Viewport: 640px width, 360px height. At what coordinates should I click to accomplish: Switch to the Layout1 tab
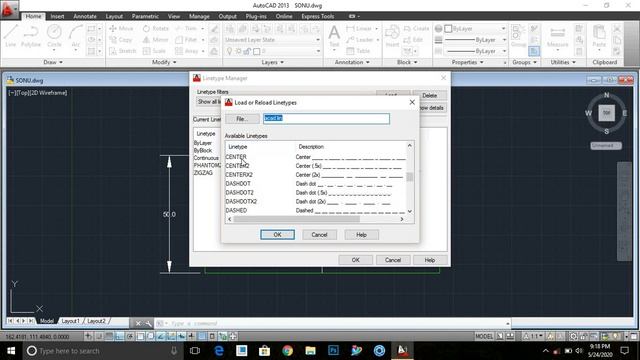pos(70,321)
